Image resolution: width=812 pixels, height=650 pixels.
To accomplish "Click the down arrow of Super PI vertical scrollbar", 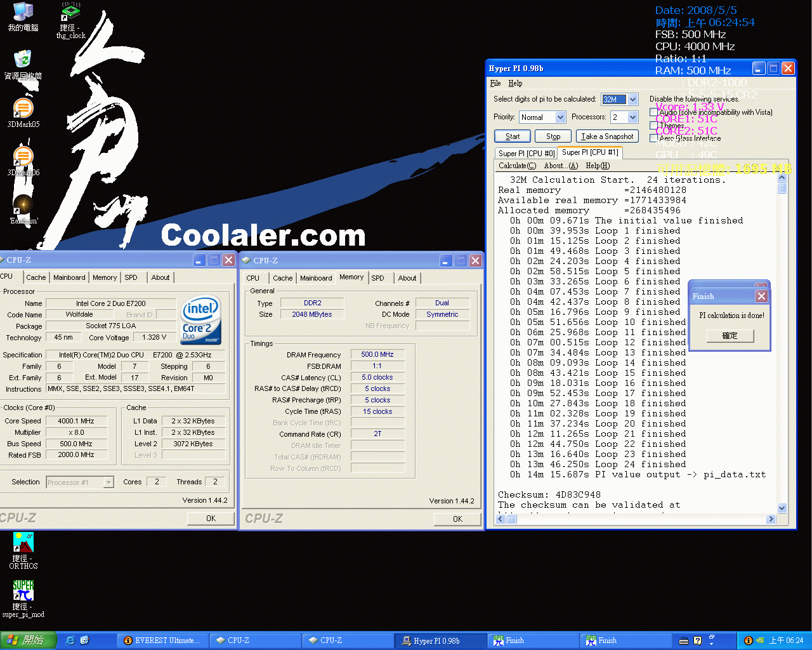I will (x=782, y=508).
